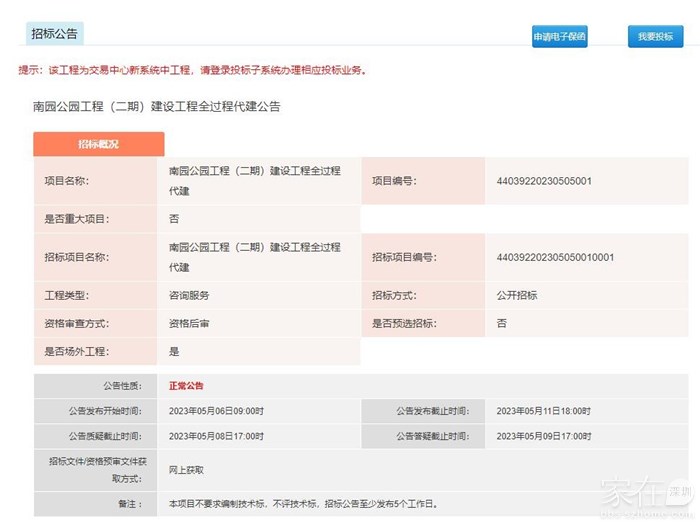Click the 我要投标 button
The height and width of the screenshot is (522, 700).
655,37
